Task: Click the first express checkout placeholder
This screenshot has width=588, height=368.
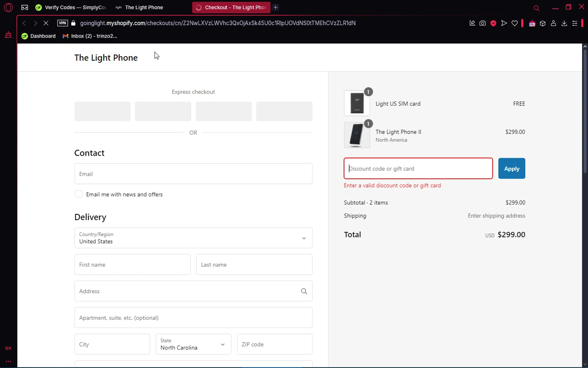Action: click(x=102, y=111)
